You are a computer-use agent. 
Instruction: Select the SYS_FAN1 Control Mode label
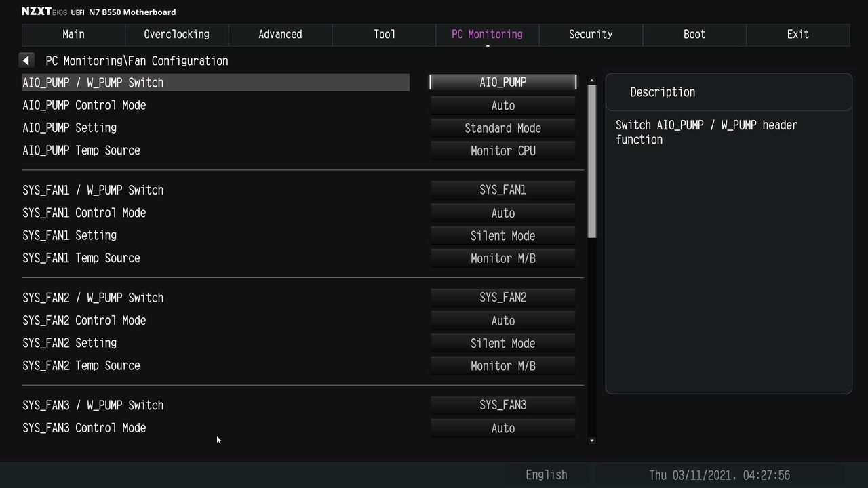point(84,213)
